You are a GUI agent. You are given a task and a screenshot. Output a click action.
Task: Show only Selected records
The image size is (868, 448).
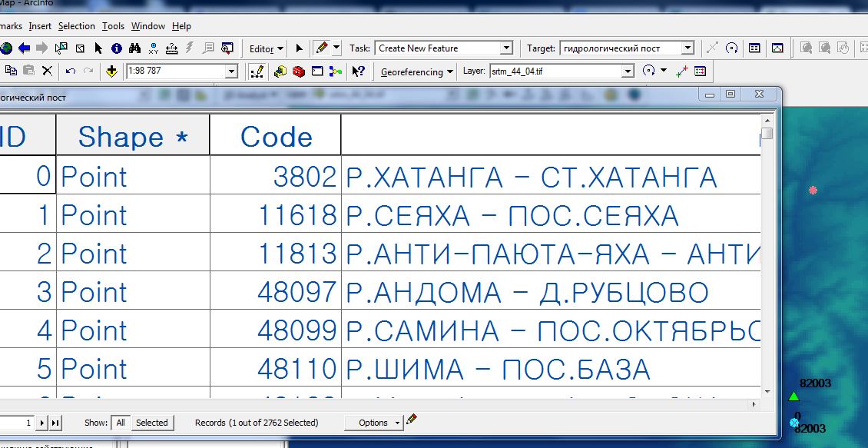click(x=151, y=423)
